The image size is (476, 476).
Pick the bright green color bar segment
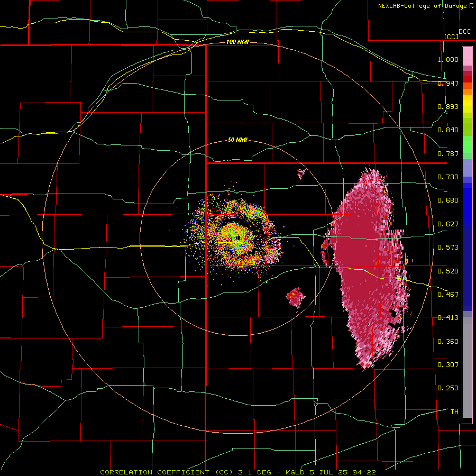pos(467,144)
